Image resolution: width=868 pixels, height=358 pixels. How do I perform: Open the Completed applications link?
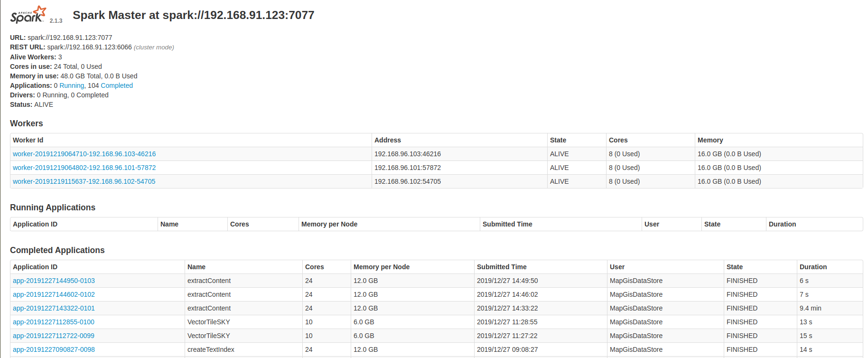[117, 85]
